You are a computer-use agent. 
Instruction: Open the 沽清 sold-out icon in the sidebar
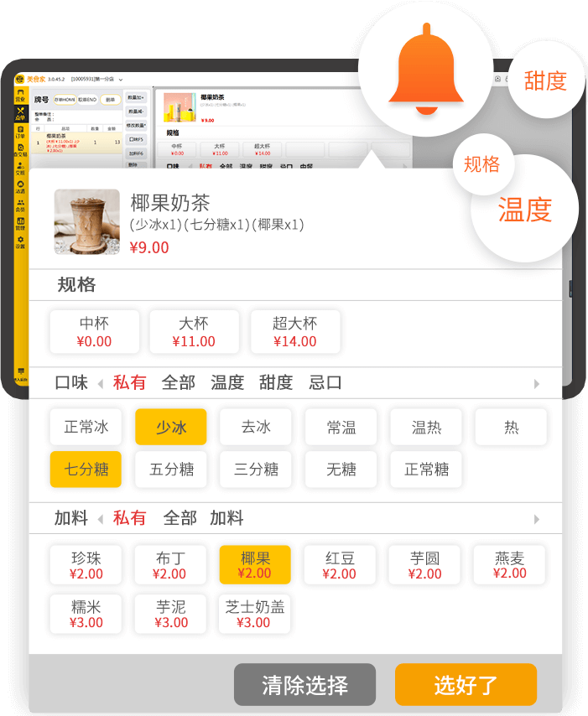coord(21,187)
